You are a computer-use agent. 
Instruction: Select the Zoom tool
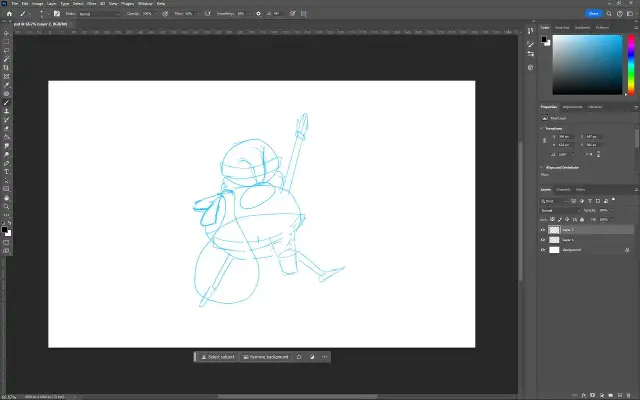pyautogui.click(x=6, y=206)
